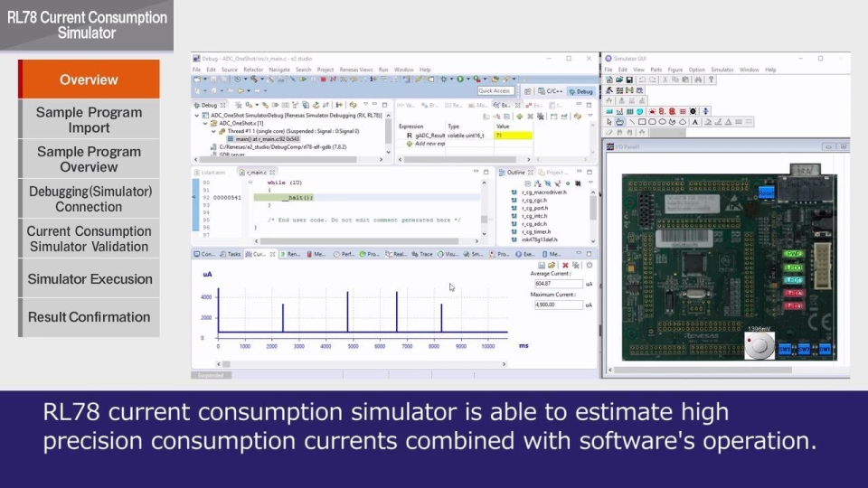Click the Debug bug launch icon in e2 studio toolbar
Screen dimensions: 868x488
tap(443, 80)
